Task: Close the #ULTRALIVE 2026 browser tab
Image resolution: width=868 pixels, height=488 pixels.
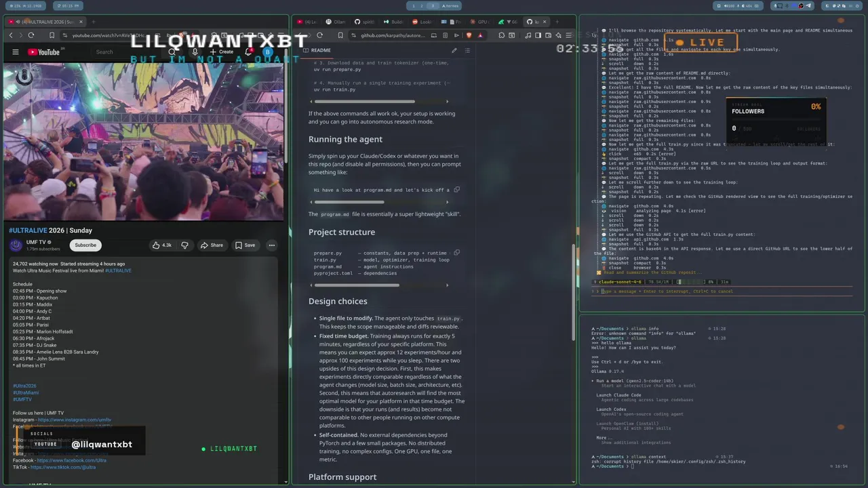Action: pos(81,22)
